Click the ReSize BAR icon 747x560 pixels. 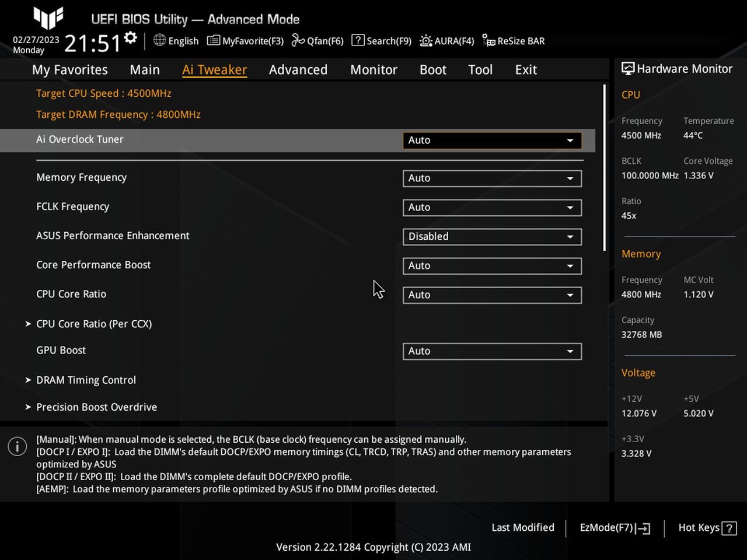point(488,40)
